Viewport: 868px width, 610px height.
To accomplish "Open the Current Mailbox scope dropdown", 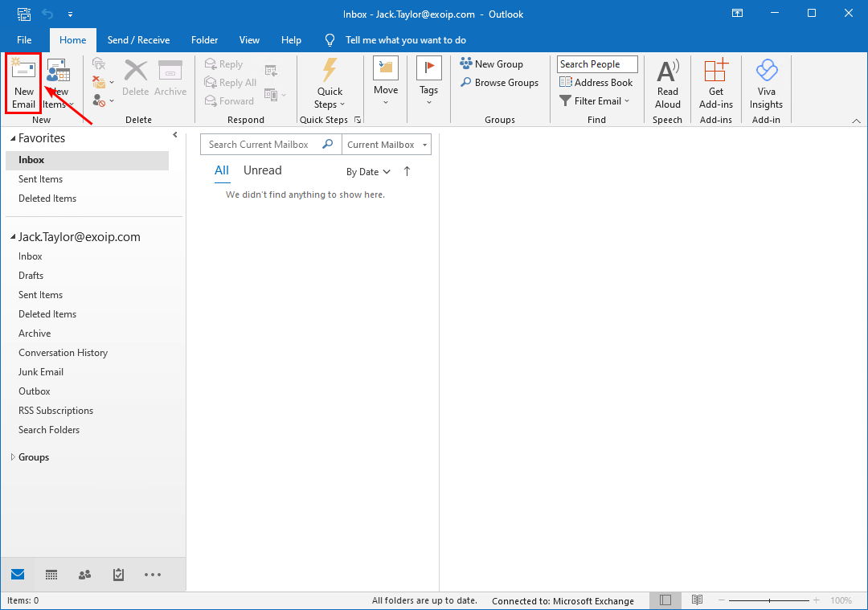I will coord(387,145).
